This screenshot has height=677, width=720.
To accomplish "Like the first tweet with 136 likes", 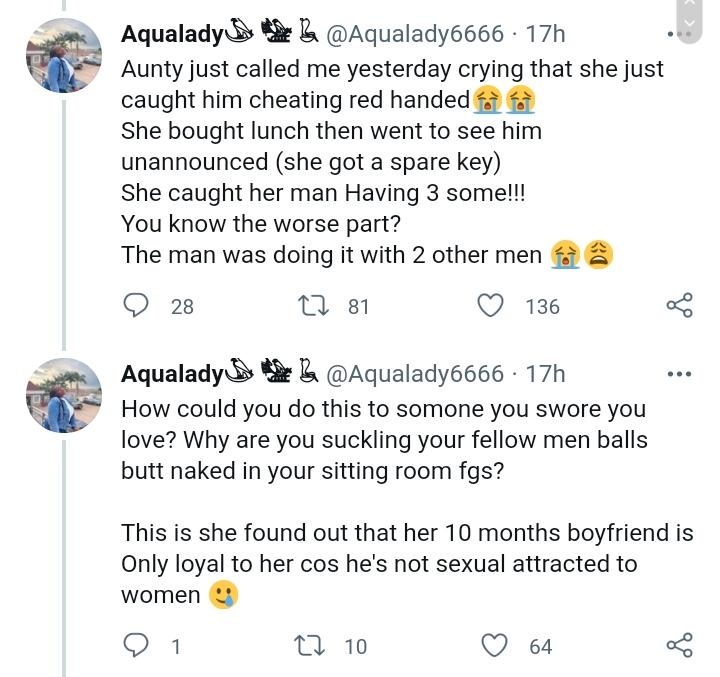I will coord(490,305).
